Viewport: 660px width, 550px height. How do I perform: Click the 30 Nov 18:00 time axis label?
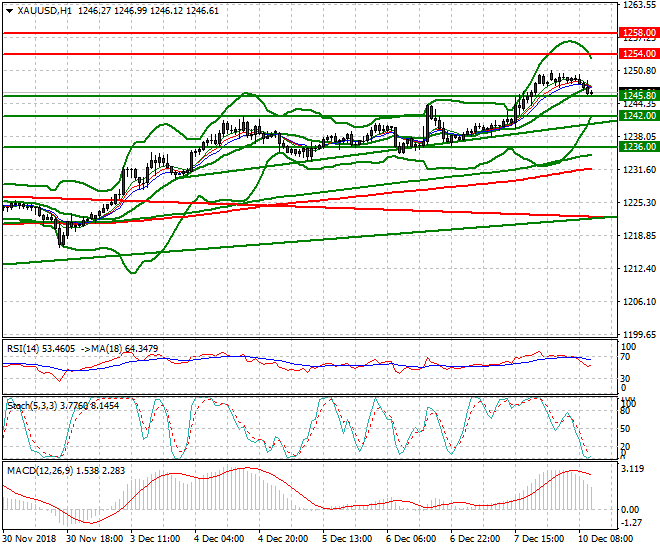[95, 539]
